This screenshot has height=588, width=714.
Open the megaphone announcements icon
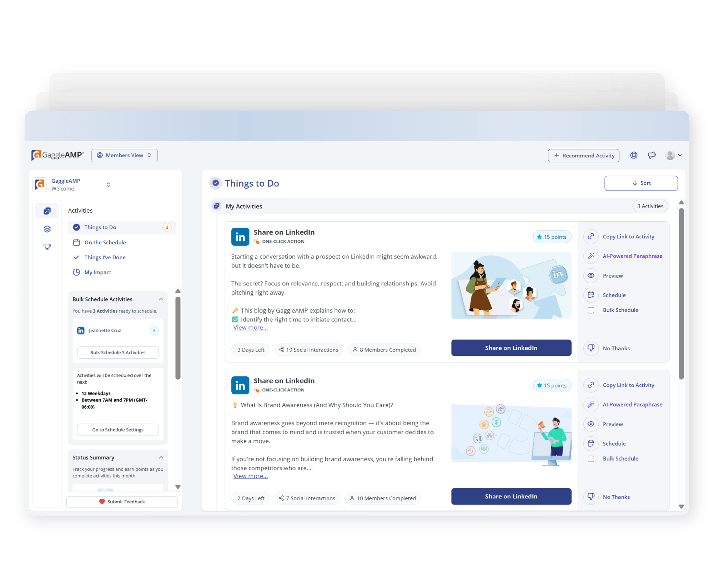[652, 155]
